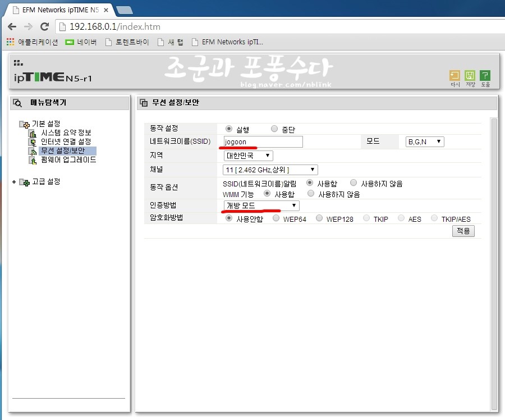Open the 모드 B,G,N dropdown
505x420 pixels.
pos(424,142)
